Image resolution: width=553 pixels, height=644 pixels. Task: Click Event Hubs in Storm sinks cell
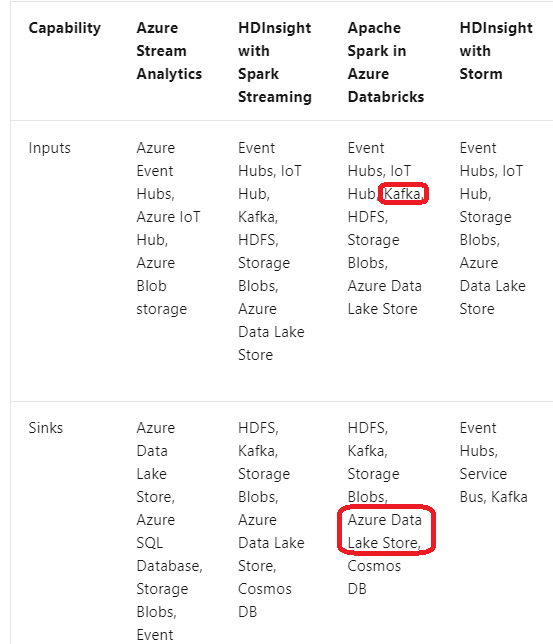point(479,439)
